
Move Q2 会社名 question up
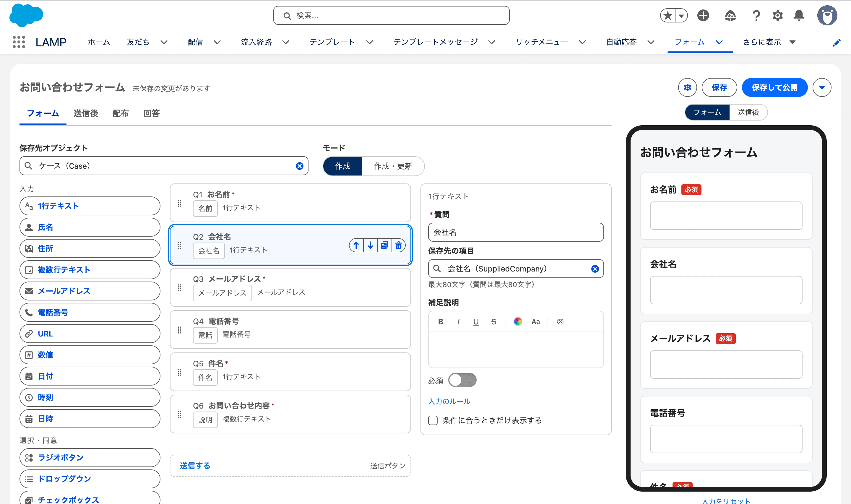click(356, 245)
